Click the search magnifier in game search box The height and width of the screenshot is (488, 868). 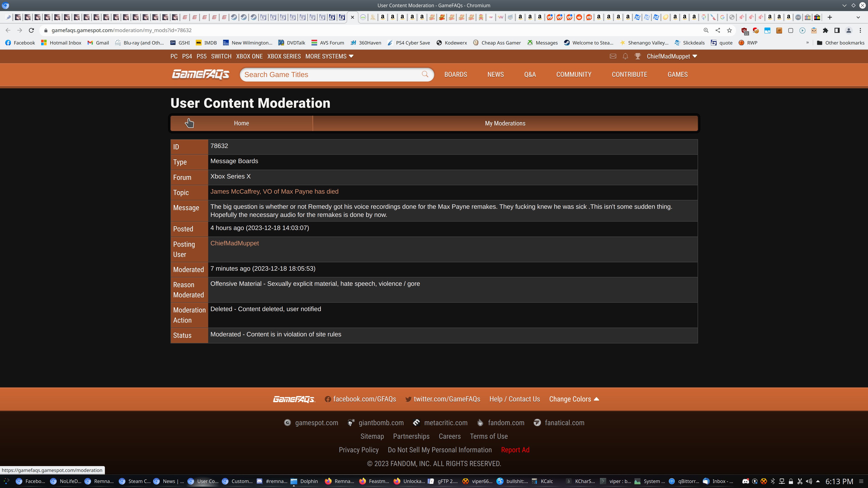pos(425,74)
